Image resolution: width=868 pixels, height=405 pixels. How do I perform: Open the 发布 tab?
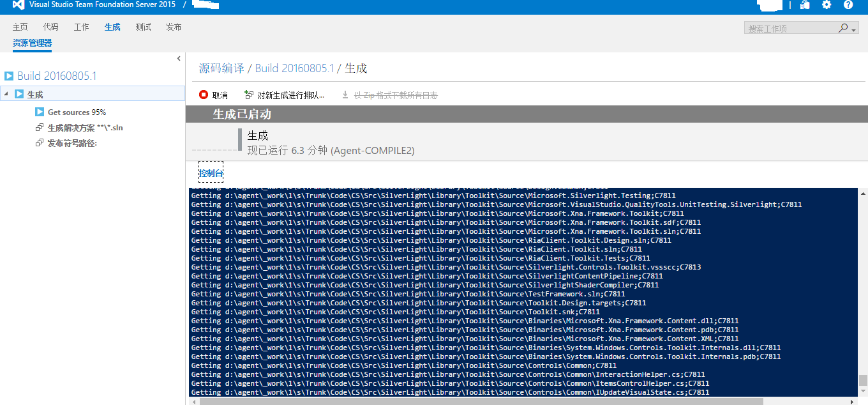coord(174,27)
